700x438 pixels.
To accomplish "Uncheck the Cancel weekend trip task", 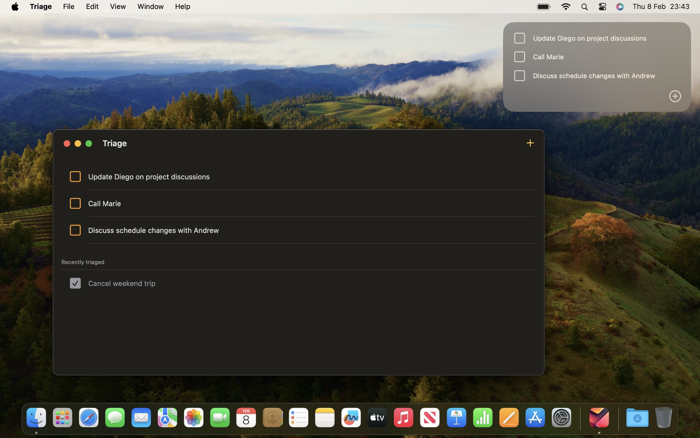I will point(75,283).
